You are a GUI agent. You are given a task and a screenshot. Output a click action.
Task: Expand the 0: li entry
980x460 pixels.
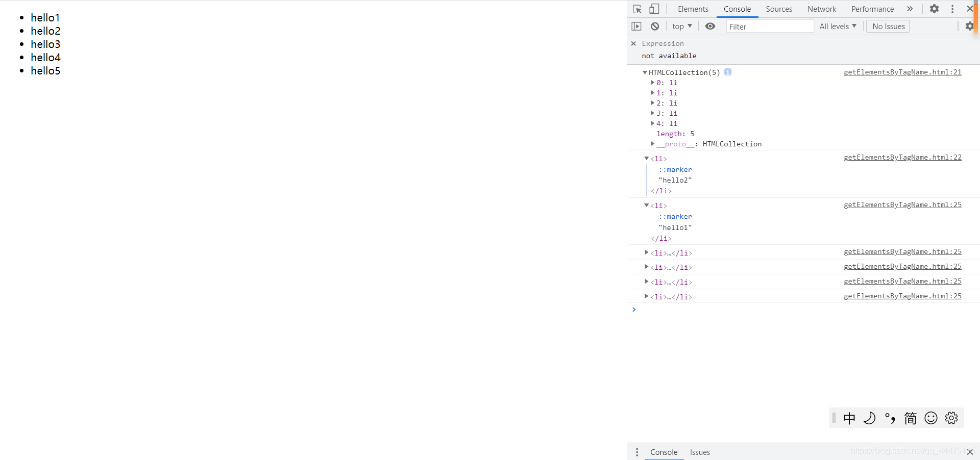click(652, 82)
